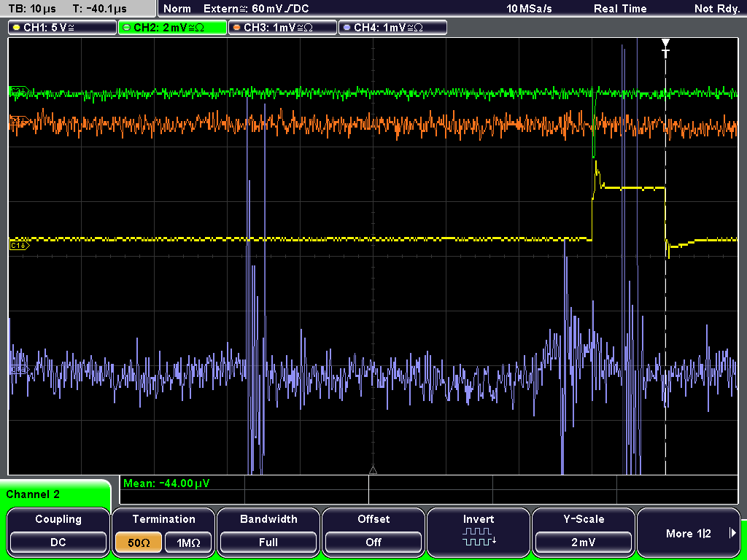Click the 10 MSa/s sample rate readout

click(529, 8)
